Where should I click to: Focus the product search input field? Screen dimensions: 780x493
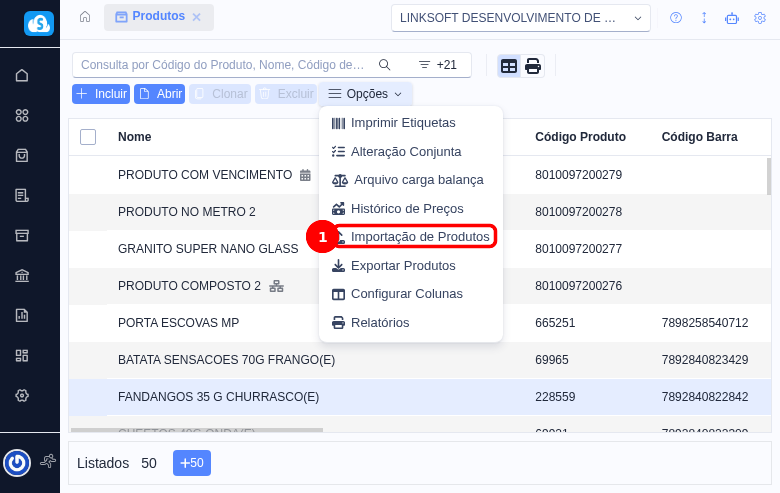click(223, 65)
